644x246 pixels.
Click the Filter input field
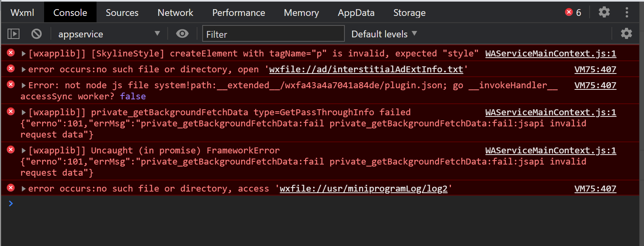point(273,34)
